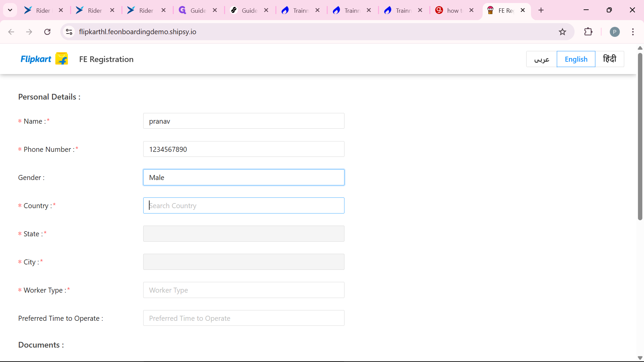The width and height of the screenshot is (644, 362).
Task: Open the Gender dropdown showing Male
Action: coord(244,177)
